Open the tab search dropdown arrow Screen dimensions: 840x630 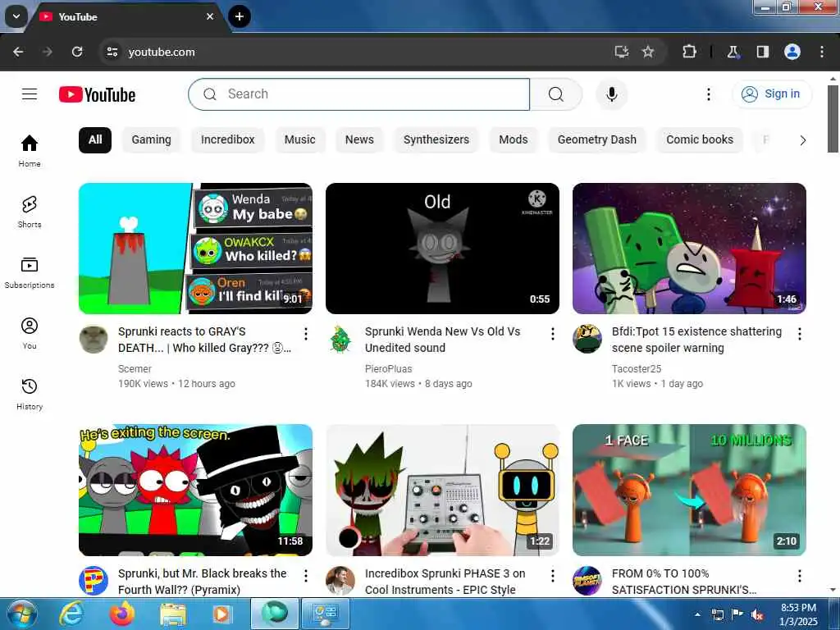click(16, 16)
